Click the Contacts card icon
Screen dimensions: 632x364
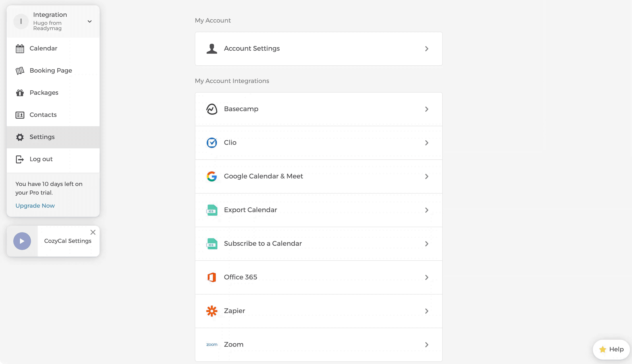[x=20, y=115]
